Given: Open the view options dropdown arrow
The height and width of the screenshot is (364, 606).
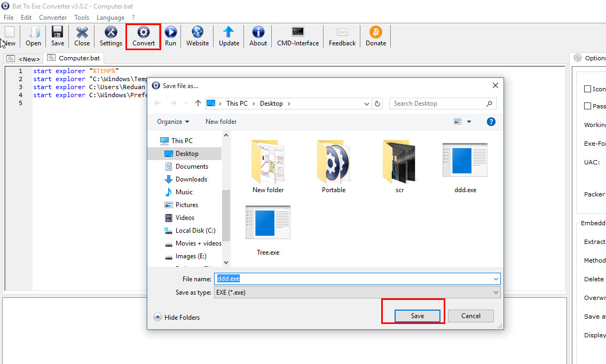Looking at the screenshot, I should 469,122.
